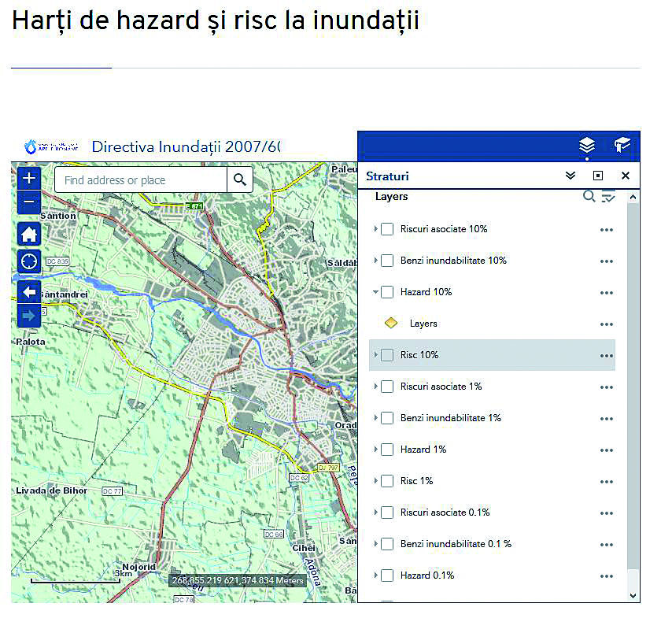Expand the Risc 10% layer group
The width and height of the screenshot is (672, 618).
[375, 355]
